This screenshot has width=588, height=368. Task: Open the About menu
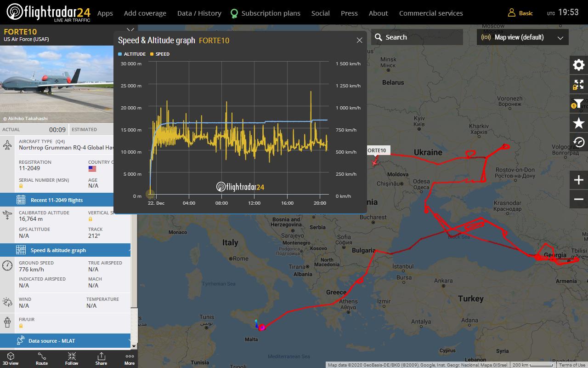click(379, 13)
